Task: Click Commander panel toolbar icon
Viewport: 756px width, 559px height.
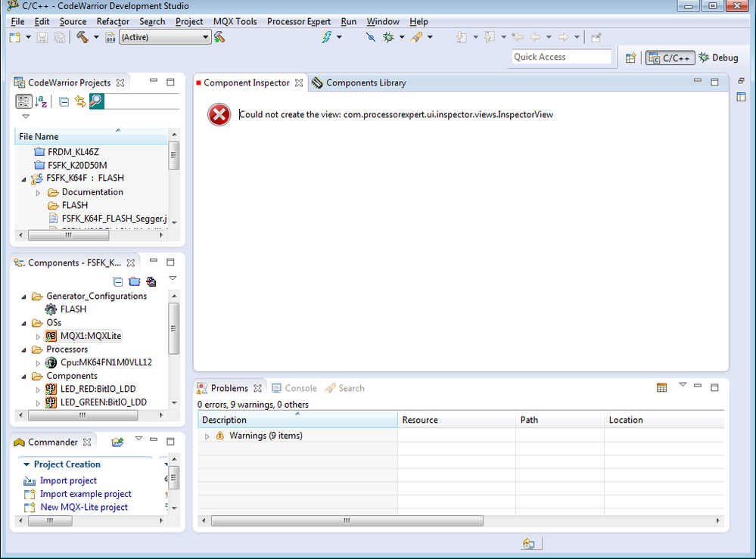Action: pyautogui.click(x=117, y=442)
